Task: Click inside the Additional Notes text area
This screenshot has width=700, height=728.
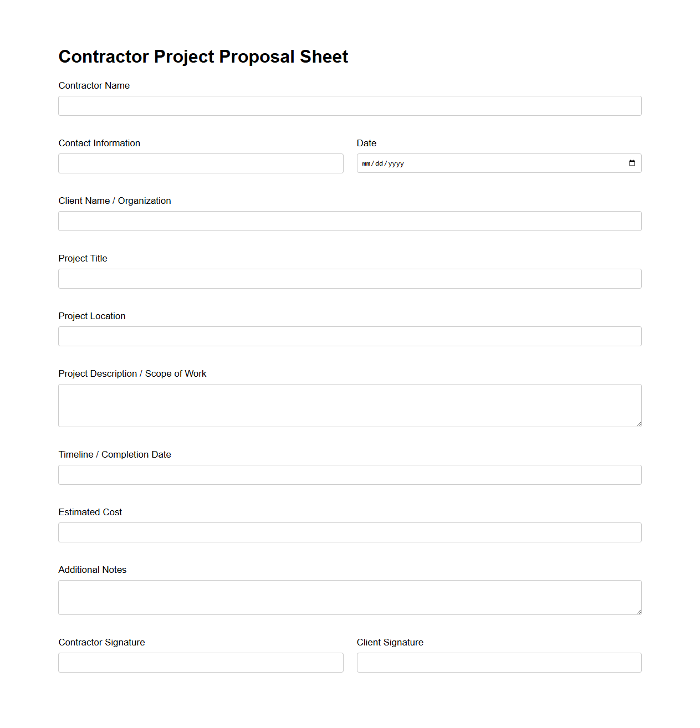Action: coord(349,597)
